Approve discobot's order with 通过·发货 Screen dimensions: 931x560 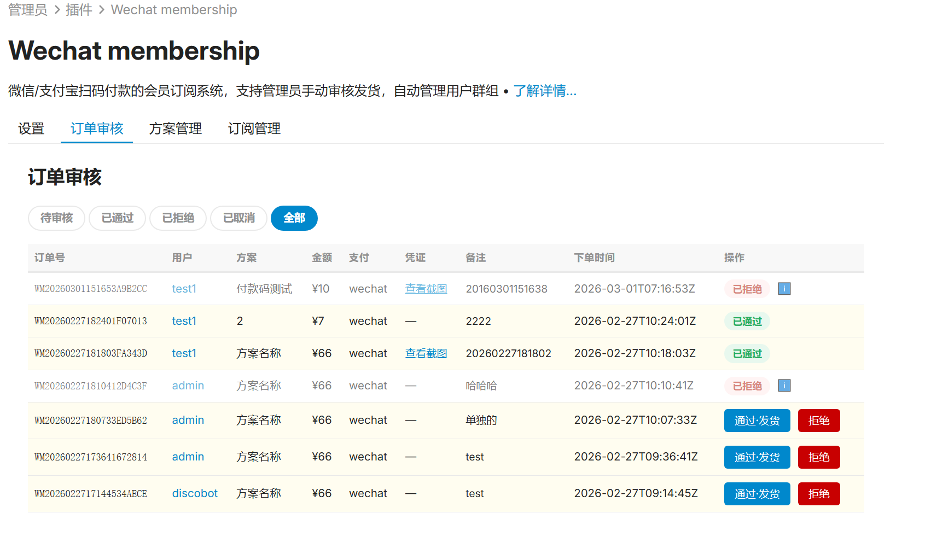[757, 494]
